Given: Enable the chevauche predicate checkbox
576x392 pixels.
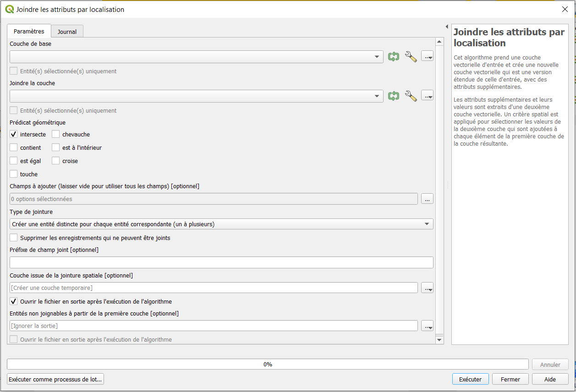Looking at the screenshot, I should [56, 134].
